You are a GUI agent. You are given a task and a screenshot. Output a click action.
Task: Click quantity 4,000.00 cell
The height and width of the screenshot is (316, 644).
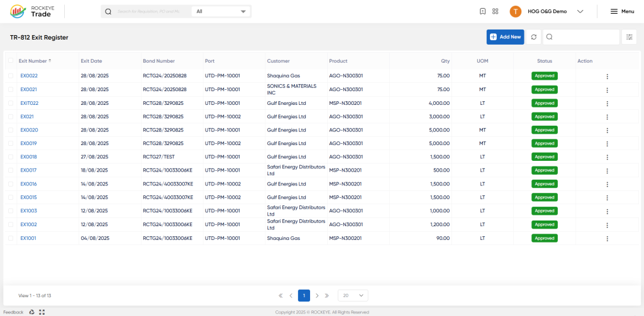(x=439, y=103)
